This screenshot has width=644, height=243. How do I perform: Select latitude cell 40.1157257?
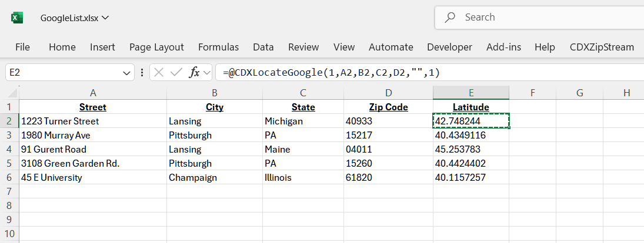[471, 177]
